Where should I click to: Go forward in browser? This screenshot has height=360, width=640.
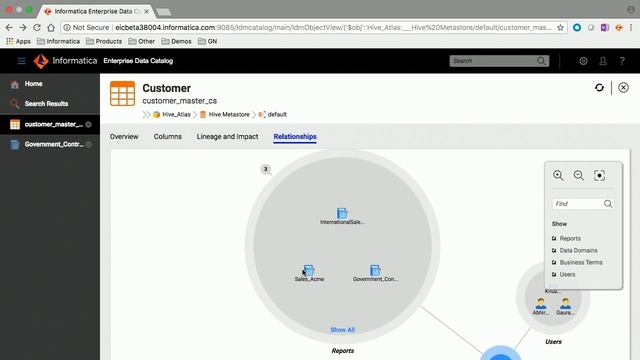point(23,27)
